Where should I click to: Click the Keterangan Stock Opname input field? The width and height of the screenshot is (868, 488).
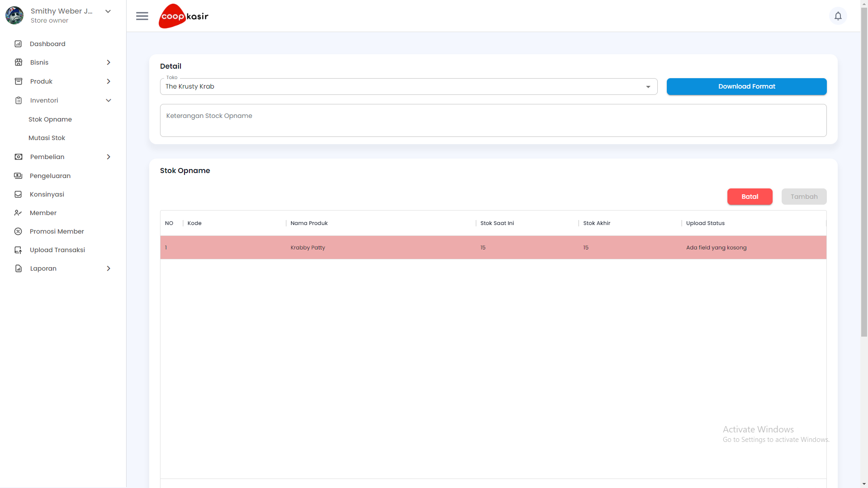(x=493, y=120)
